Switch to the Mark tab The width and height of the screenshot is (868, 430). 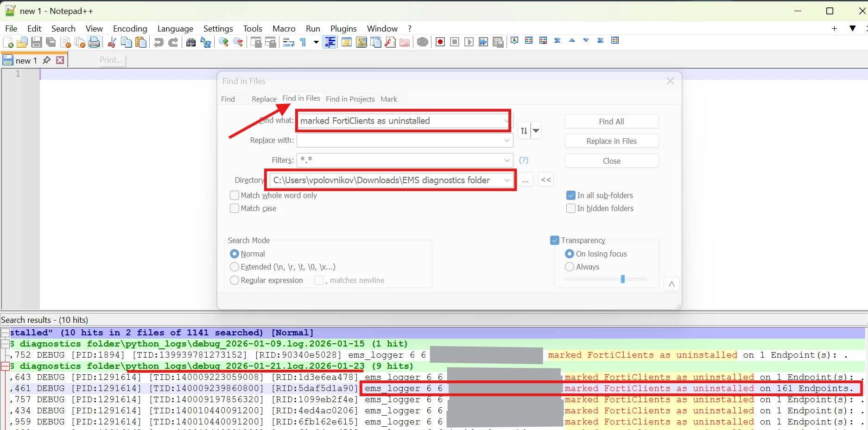pyautogui.click(x=389, y=99)
